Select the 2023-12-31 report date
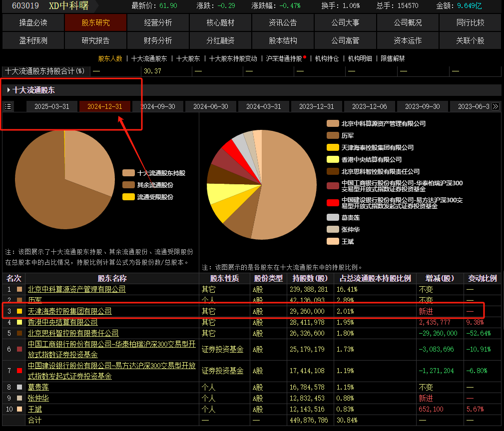The image size is (504, 431). click(x=317, y=106)
